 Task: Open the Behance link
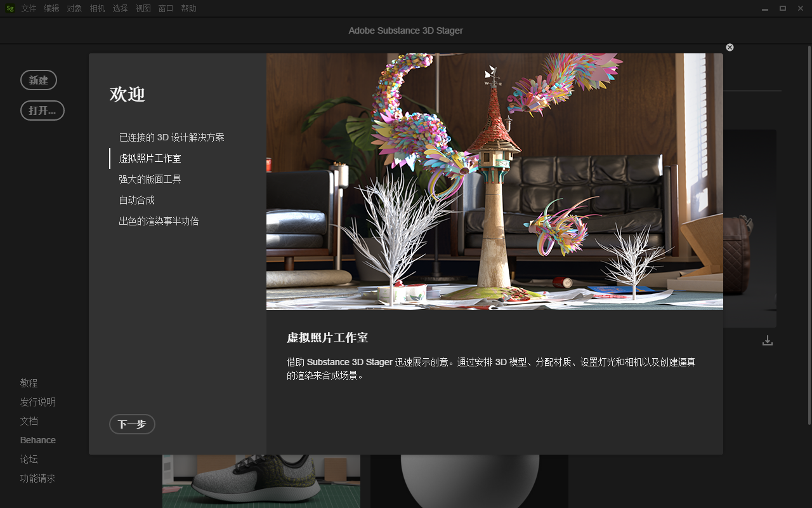pyautogui.click(x=37, y=440)
